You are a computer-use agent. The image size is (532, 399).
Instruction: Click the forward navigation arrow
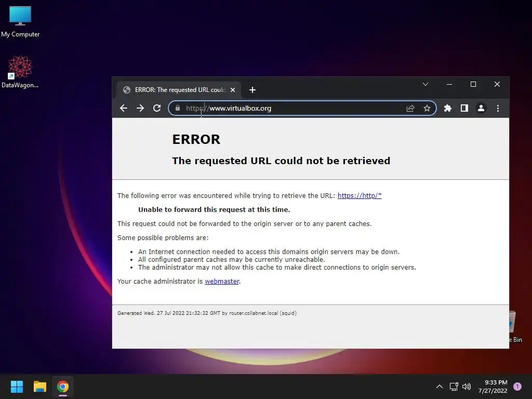(140, 108)
